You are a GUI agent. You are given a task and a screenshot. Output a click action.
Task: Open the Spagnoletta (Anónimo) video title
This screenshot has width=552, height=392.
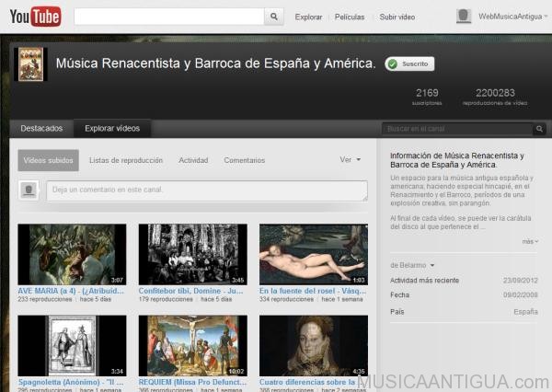click(71, 382)
